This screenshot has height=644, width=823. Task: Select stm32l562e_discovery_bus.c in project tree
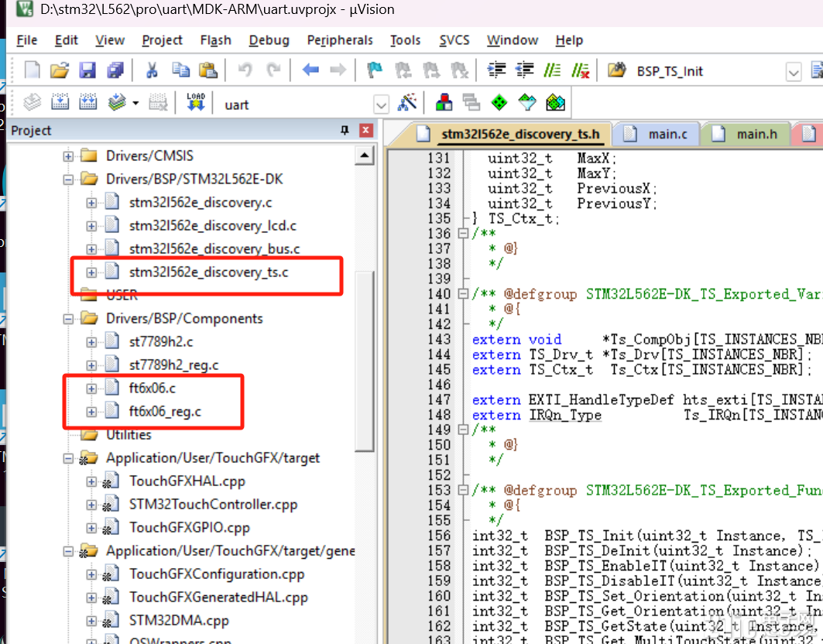(x=214, y=248)
